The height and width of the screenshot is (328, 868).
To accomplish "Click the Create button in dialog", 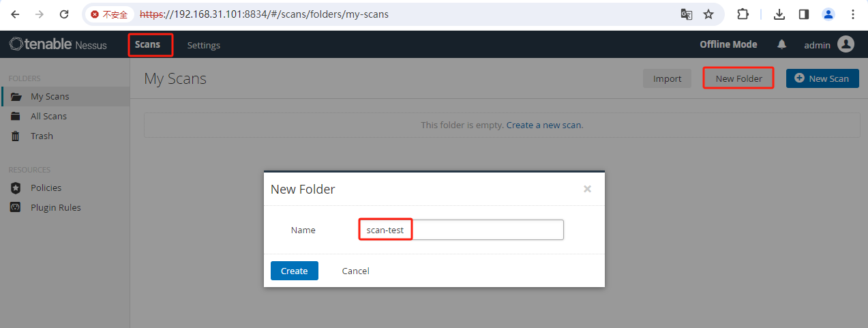I will coord(295,271).
